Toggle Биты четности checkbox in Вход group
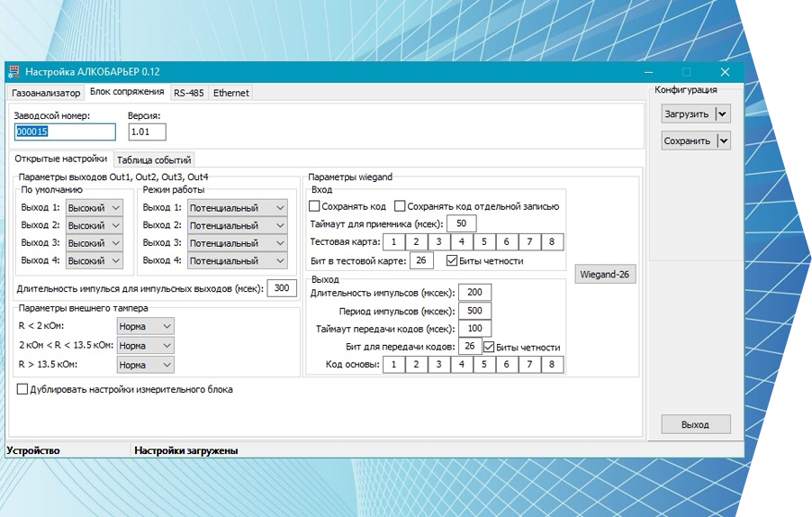This screenshot has width=812, height=517. pos(452,260)
